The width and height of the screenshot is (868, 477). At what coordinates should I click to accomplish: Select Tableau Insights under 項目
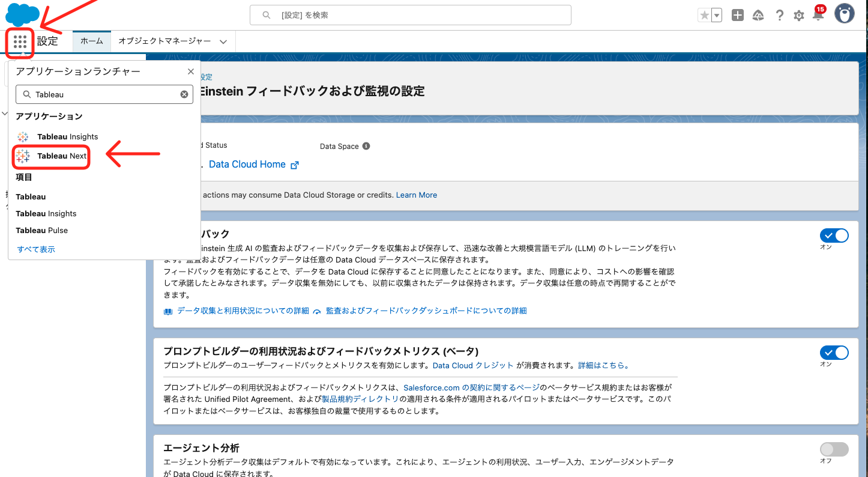(x=46, y=214)
